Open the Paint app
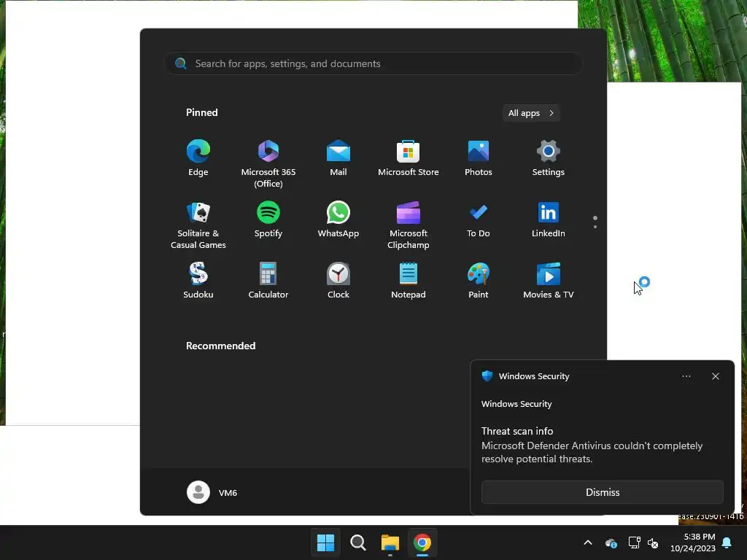The image size is (747, 560). (x=479, y=281)
